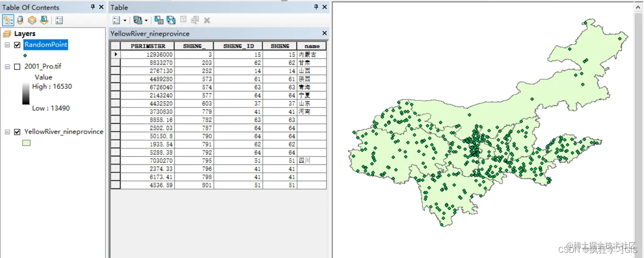The width and height of the screenshot is (644, 258).
Task: Select YellowRiver_nineprovince layer in contents
Action: click(x=64, y=131)
